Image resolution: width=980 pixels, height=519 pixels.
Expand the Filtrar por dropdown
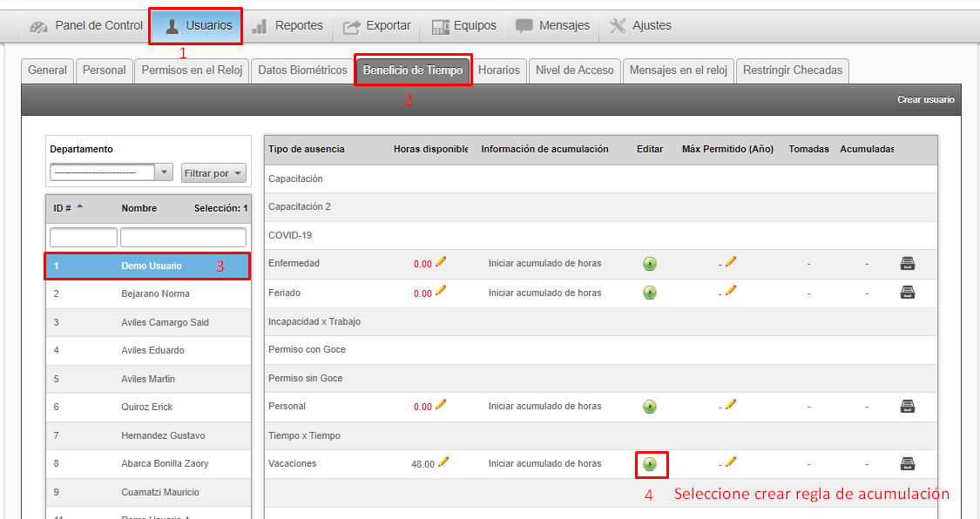[213, 173]
